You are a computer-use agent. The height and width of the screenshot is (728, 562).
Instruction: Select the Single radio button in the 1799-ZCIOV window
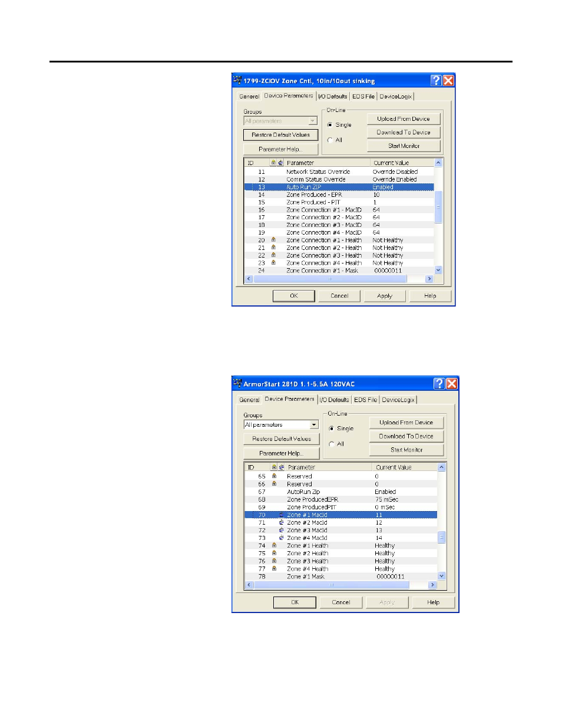point(330,125)
